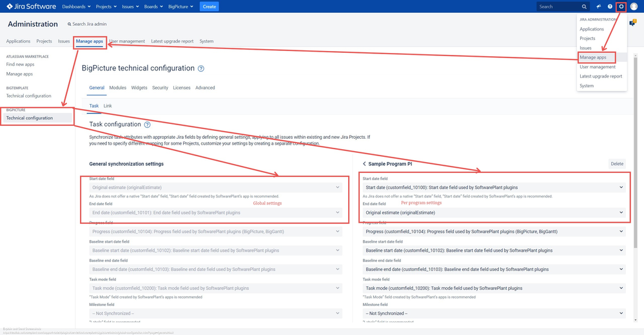Image resolution: width=644 pixels, height=335 pixels.
Task: Click the back chevron beside Sample Program PI
Action: tap(364, 163)
